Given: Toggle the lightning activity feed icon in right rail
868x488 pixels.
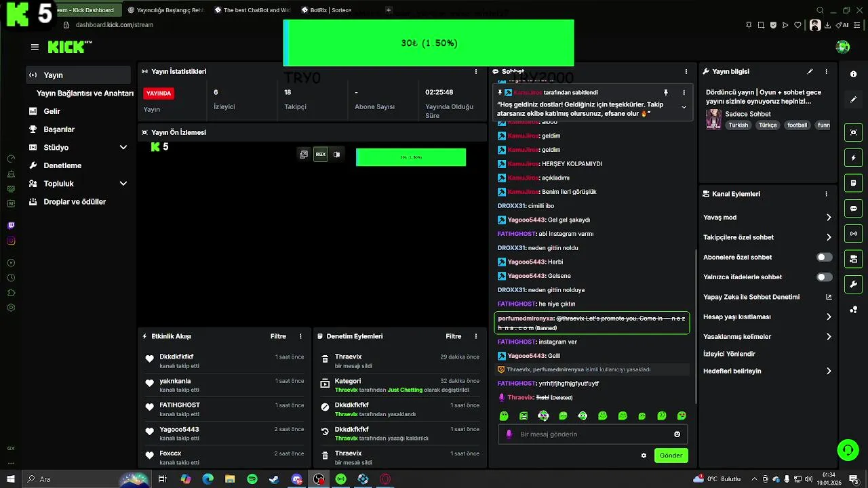Looking at the screenshot, I should coord(853,158).
